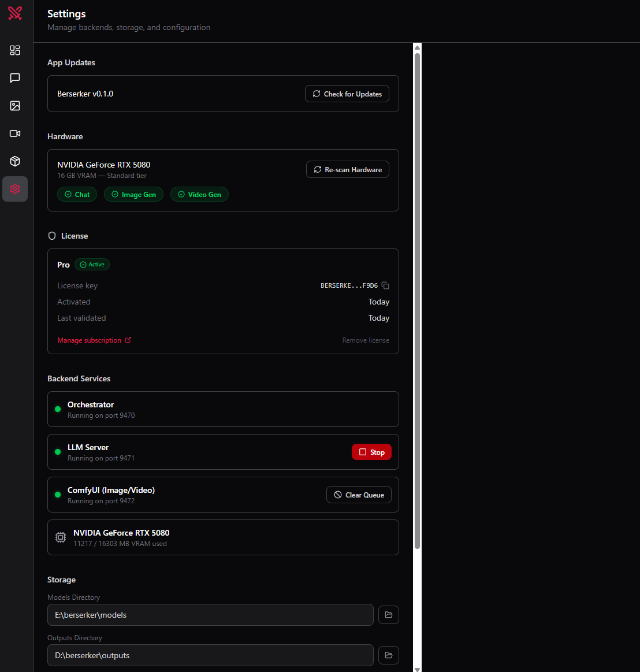Toggle the Chat capability badge
Image resolution: width=640 pixels, height=672 pixels.
[x=77, y=194]
